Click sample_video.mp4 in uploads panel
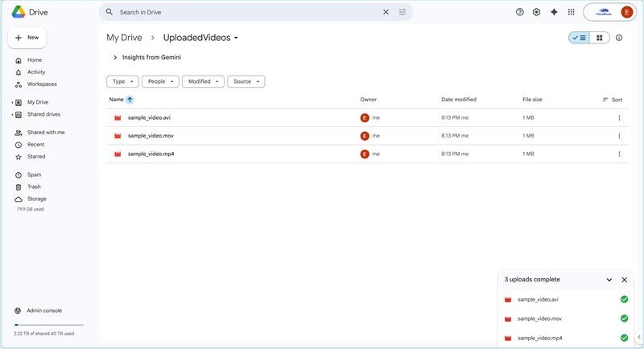 pos(539,338)
